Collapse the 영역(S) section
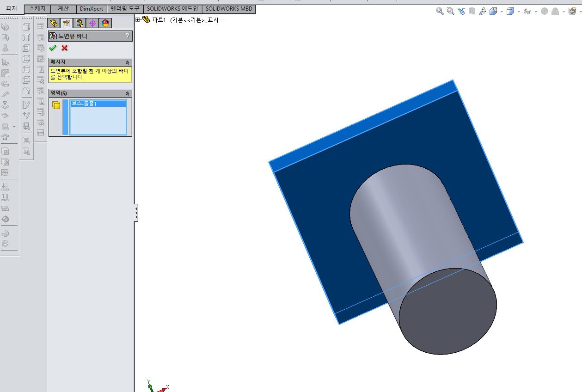This screenshot has width=582, height=392. click(x=128, y=93)
